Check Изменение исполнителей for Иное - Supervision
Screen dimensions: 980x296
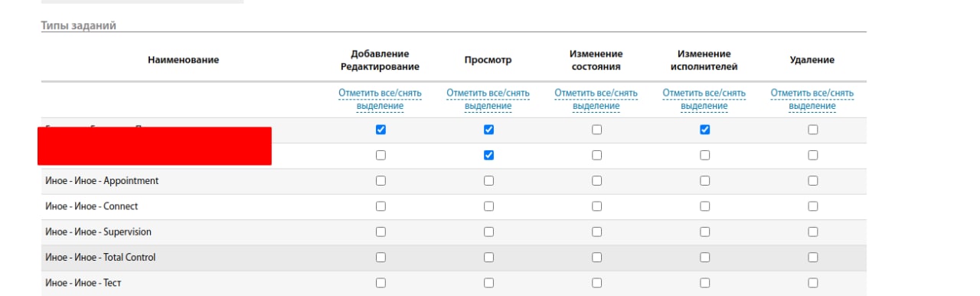click(704, 232)
